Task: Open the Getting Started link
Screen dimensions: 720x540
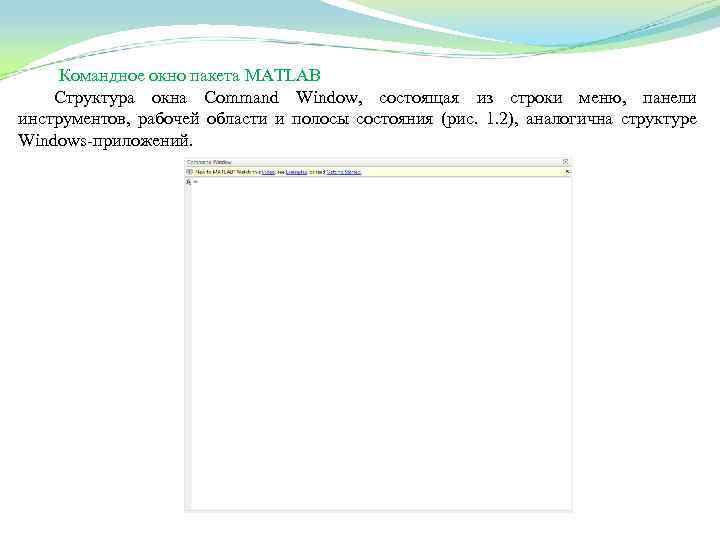Action: 344,172
